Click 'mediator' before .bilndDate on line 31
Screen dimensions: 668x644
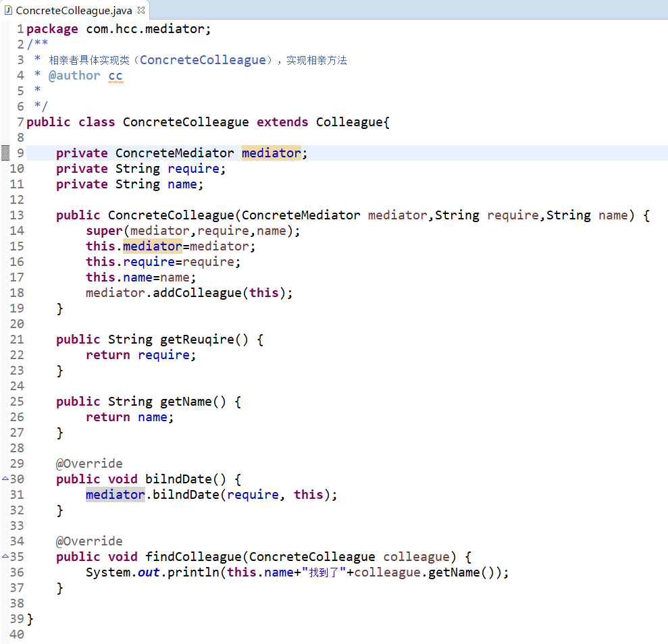(x=115, y=494)
